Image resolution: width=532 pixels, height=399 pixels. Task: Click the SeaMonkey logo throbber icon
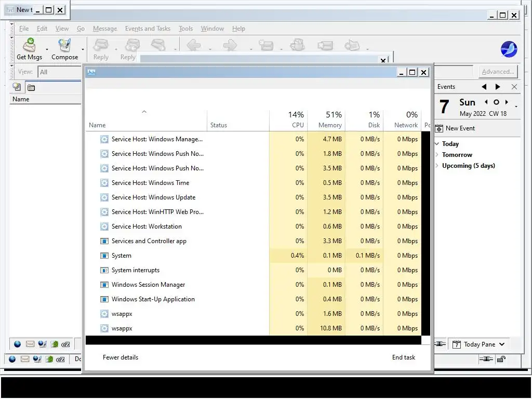point(509,49)
